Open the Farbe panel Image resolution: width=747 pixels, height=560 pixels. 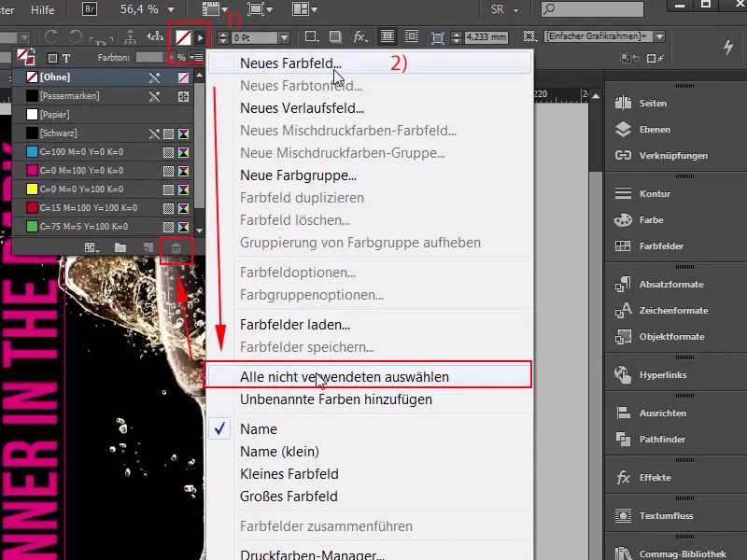651,219
